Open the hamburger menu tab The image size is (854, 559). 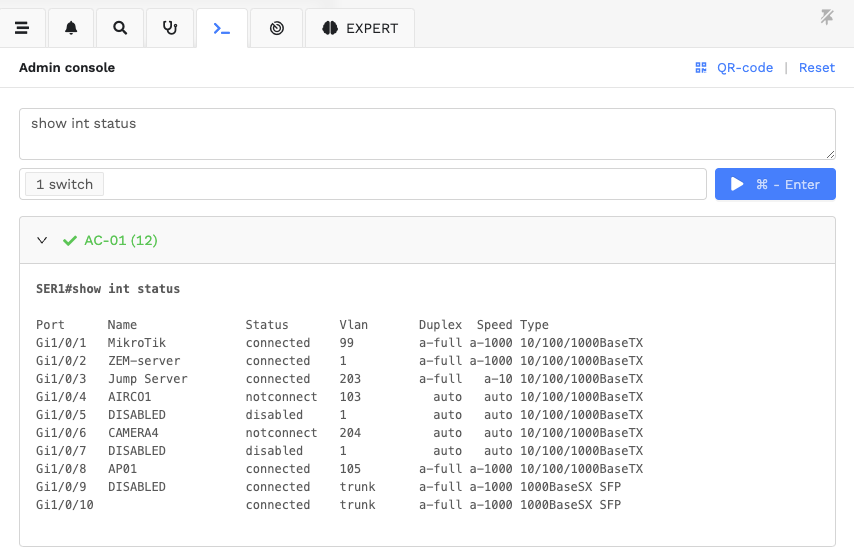coord(22,28)
